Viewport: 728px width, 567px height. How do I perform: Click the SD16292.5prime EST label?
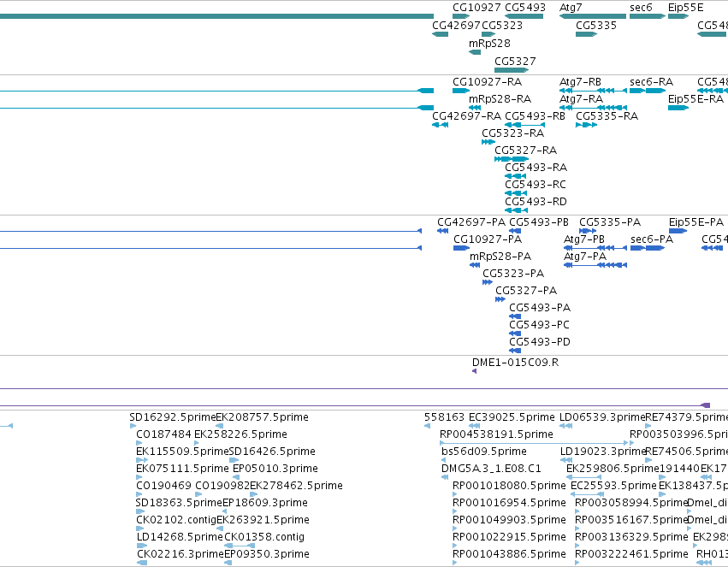click(173, 417)
